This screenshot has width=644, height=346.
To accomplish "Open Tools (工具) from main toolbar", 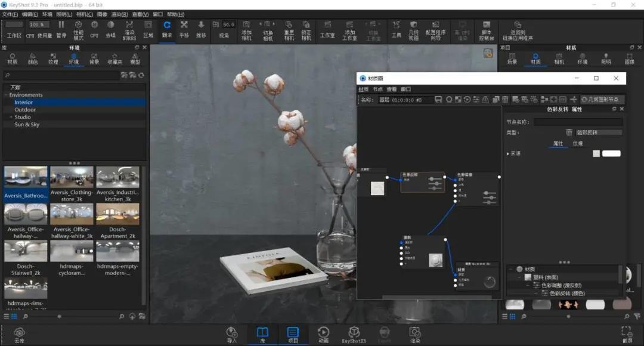I will click(396, 29).
